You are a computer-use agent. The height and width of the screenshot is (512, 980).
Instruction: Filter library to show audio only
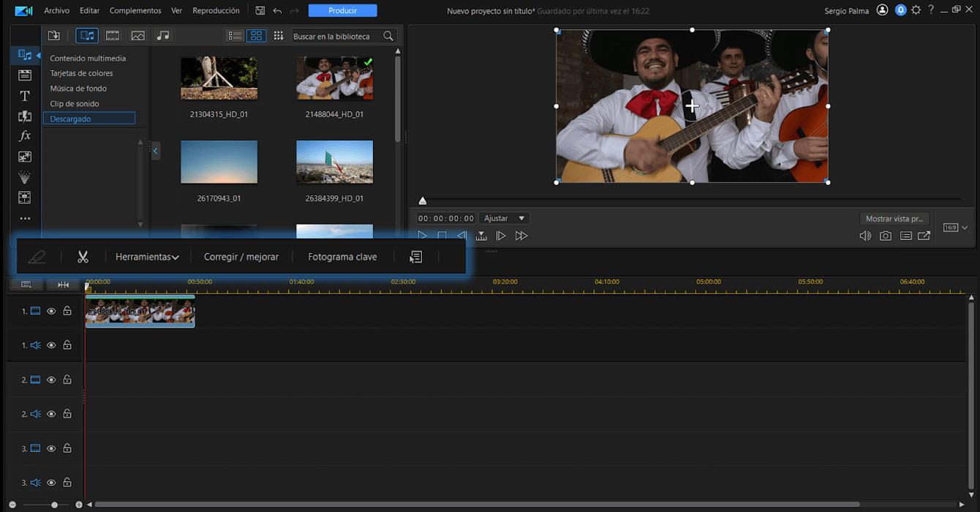pyautogui.click(x=163, y=36)
